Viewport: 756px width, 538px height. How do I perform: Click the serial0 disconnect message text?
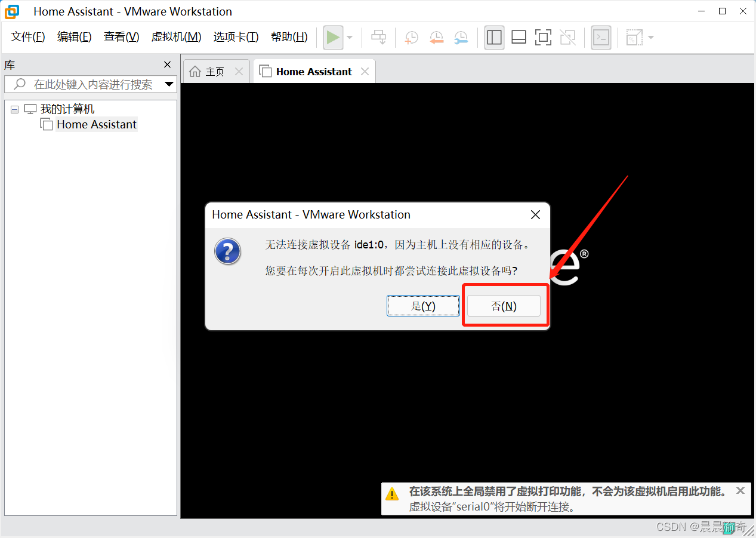click(492, 507)
